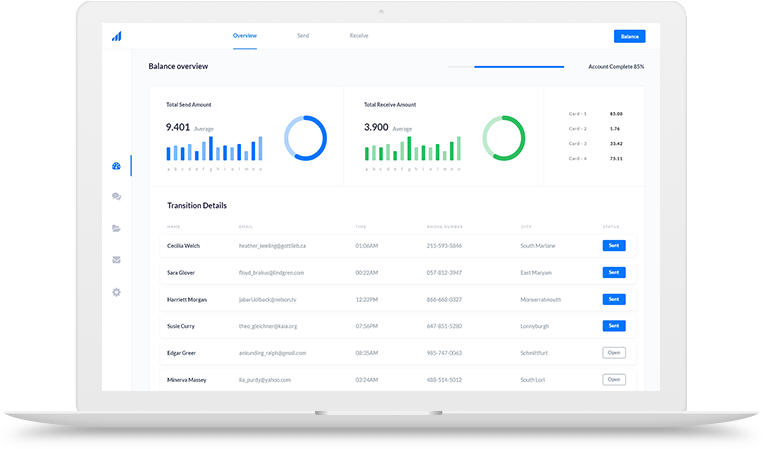
Task: Click the green receive amount donut chart
Action: 503,138
